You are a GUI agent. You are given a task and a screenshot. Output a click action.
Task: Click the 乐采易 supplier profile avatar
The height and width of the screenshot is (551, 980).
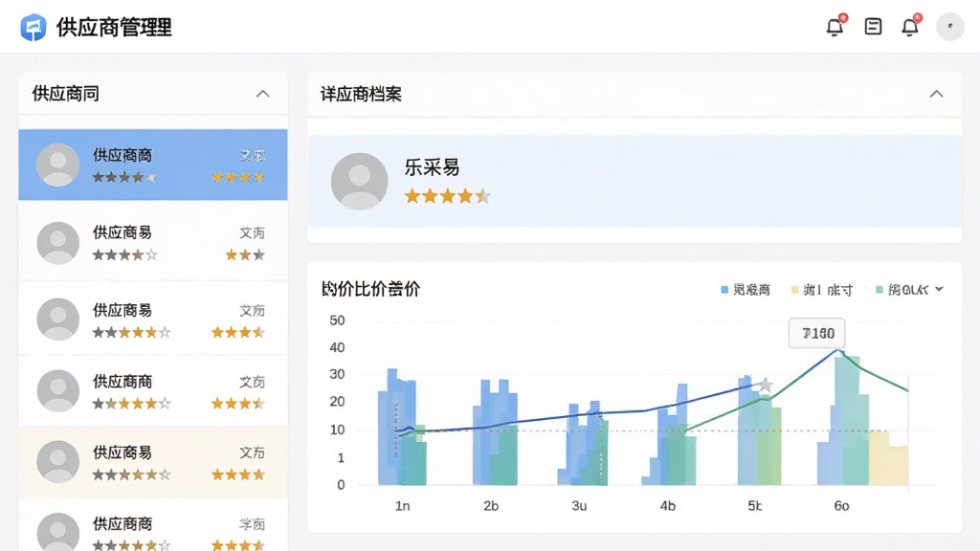coord(360,181)
